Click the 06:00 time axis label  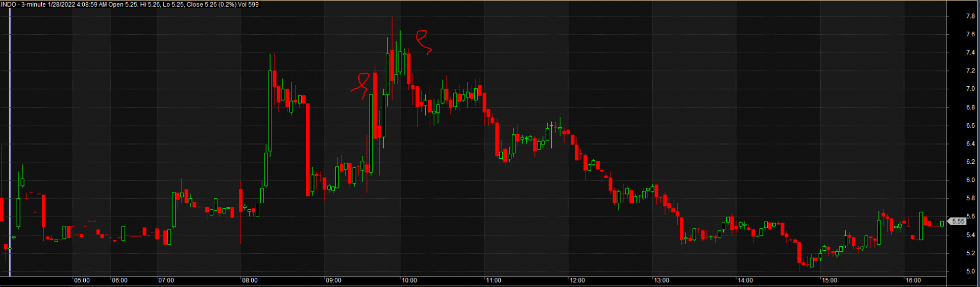point(119,280)
